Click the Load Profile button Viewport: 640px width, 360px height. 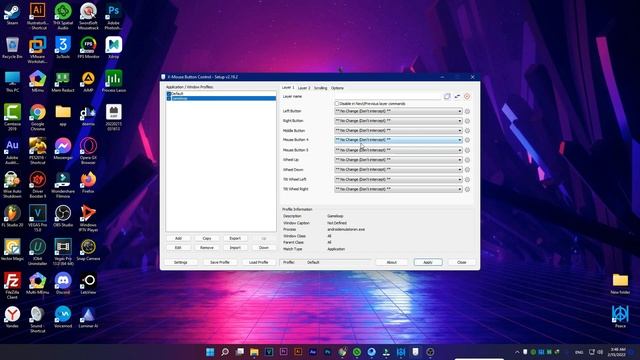click(x=258, y=262)
